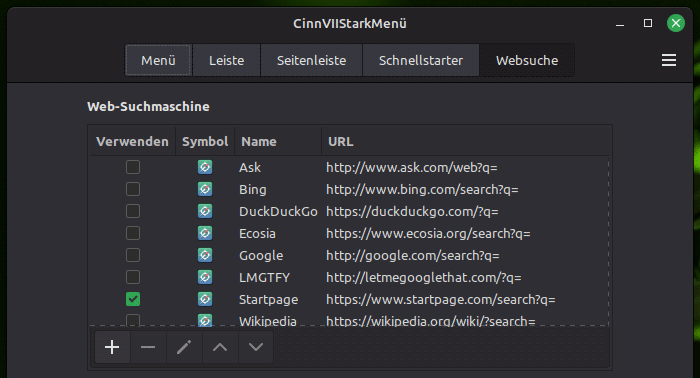
Task: Click the wikipedia.org URL cell
Action: (430, 321)
